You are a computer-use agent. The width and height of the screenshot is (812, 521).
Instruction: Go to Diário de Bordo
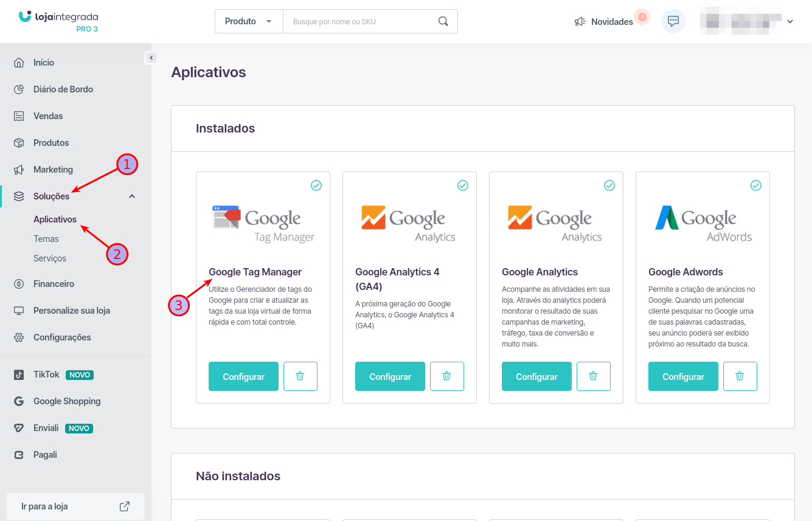pos(63,89)
